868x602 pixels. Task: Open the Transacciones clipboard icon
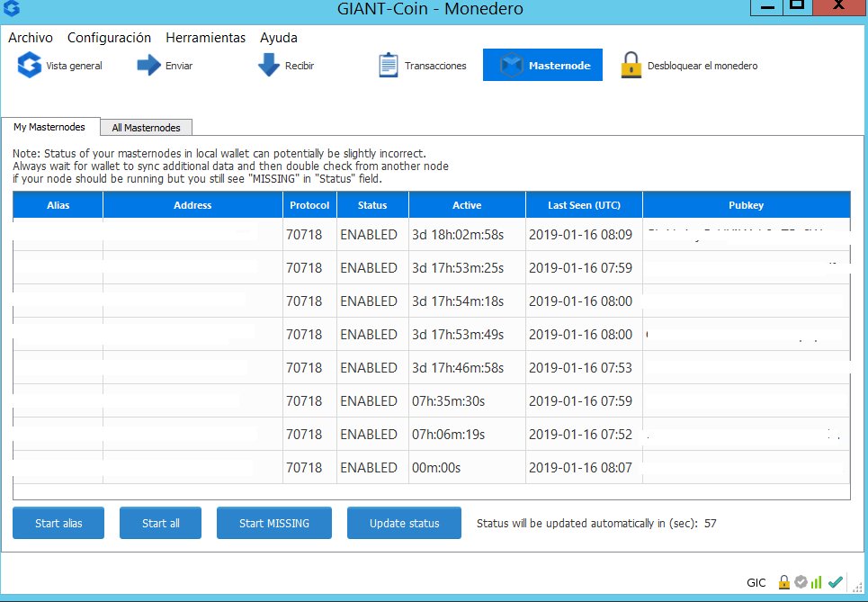(x=388, y=66)
